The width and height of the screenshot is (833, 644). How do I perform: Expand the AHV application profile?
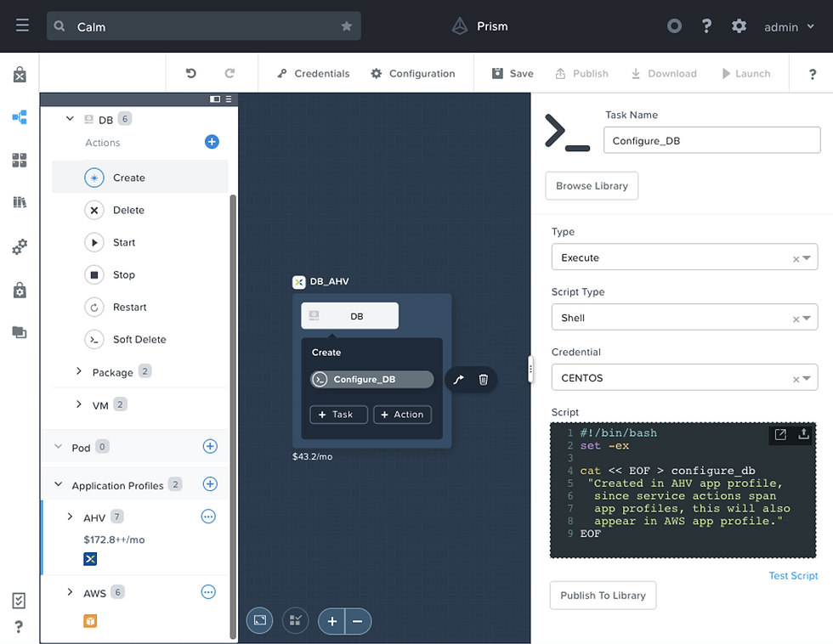click(x=70, y=516)
